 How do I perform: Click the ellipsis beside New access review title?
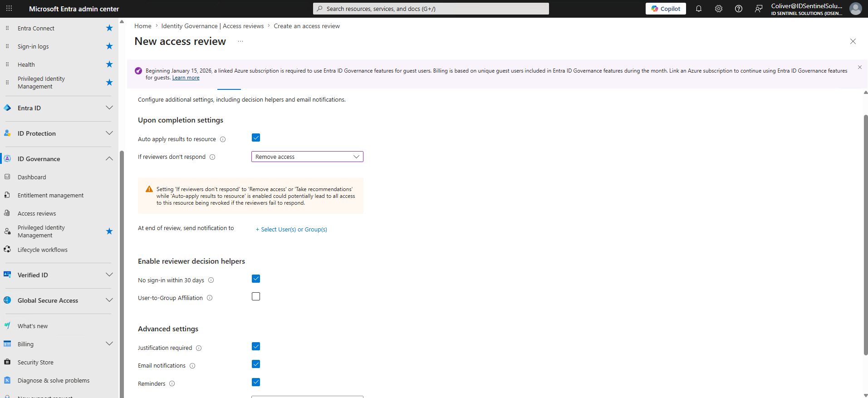click(240, 41)
